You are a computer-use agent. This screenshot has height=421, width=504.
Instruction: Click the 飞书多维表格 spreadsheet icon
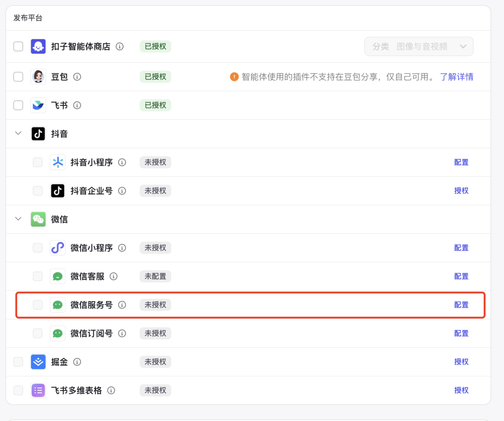point(38,390)
